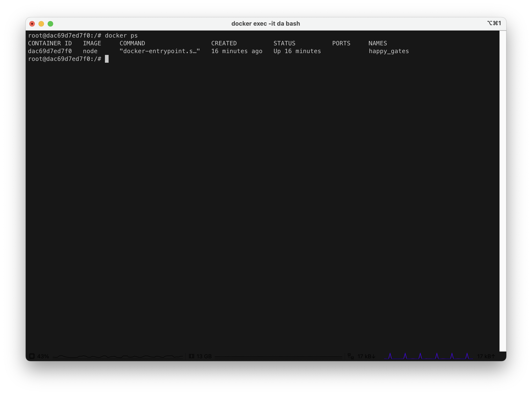This screenshot has height=395, width=532.
Task: Click the window title 'docker exec -it da bash'
Action: pyautogui.click(x=265, y=23)
